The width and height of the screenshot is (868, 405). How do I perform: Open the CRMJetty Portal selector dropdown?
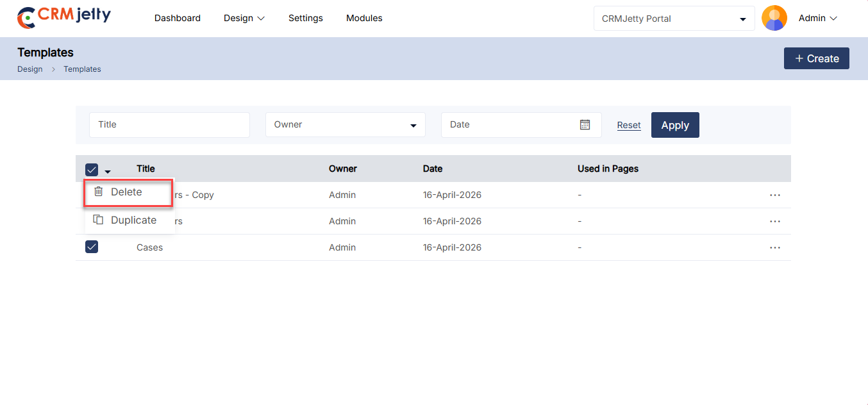coord(674,19)
